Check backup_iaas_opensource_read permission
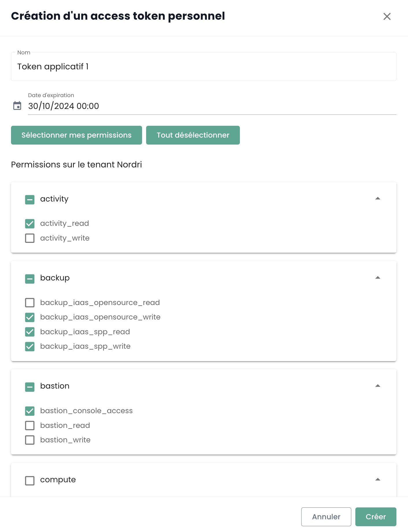This screenshot has width=408, height=532. pyautogui.click(x=30, y=303)
